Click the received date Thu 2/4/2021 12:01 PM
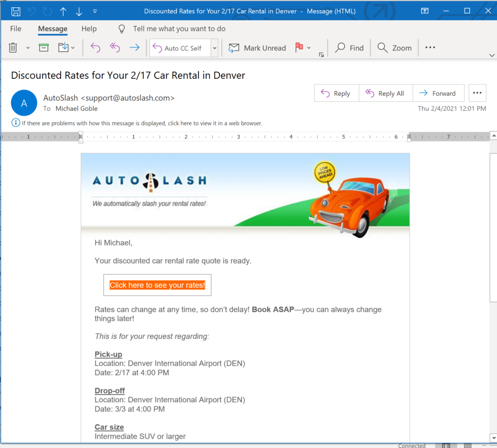497x448 pixels. 452,108
